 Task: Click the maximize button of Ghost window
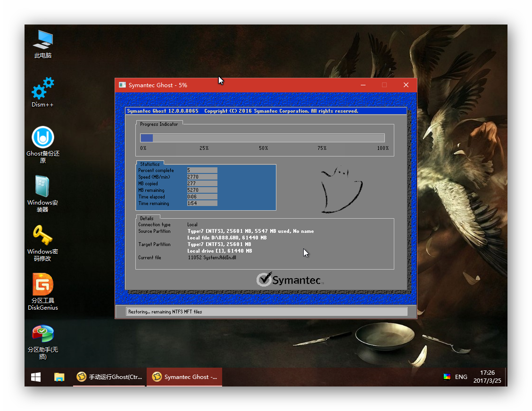(384, 85)
